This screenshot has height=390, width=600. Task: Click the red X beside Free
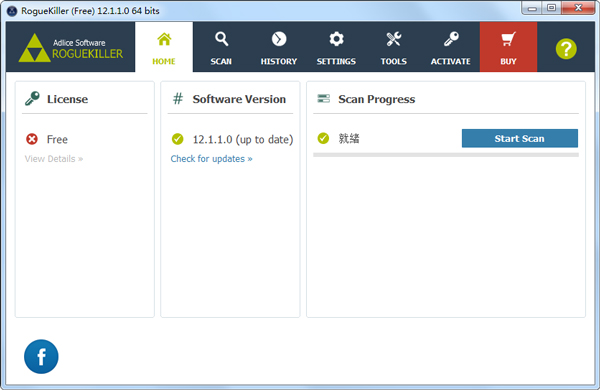pyautogui.click(x=32, y=139)
